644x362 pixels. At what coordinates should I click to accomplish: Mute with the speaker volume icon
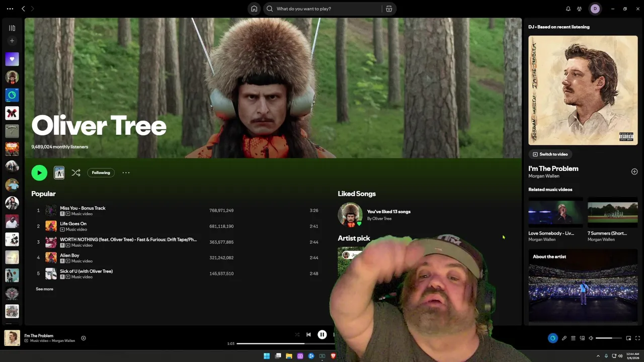pos(591,338)
